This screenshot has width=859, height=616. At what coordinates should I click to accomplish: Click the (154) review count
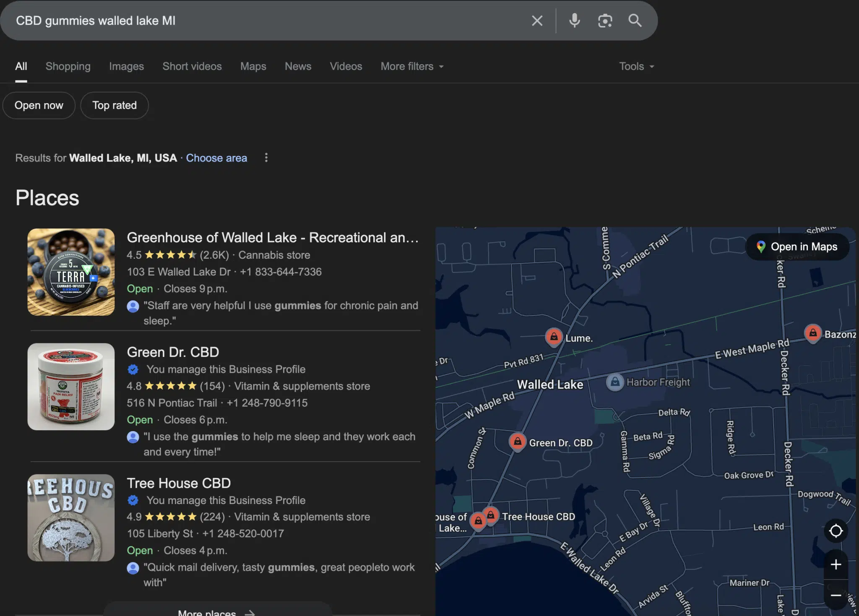tap(212, 386)
